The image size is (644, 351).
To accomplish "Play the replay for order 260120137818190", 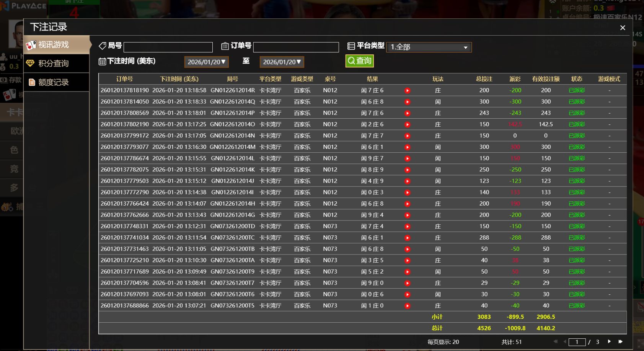I will click(x=408, y=90).
